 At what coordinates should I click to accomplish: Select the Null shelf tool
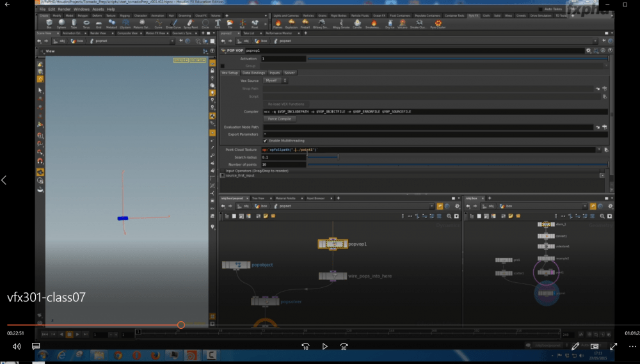point(243,24)
